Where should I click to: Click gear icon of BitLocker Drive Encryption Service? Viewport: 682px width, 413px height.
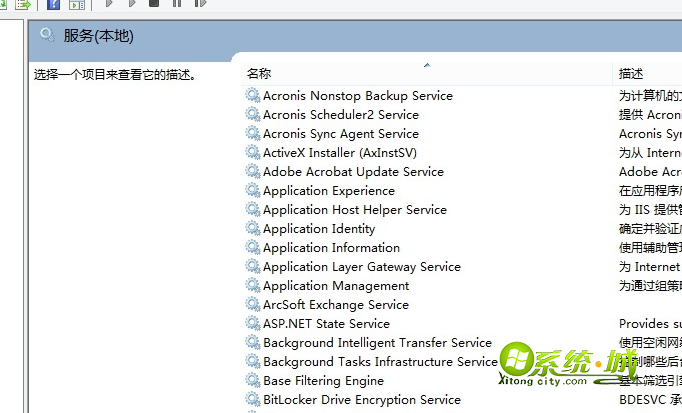pyautogui.click(x=253, y=400)
